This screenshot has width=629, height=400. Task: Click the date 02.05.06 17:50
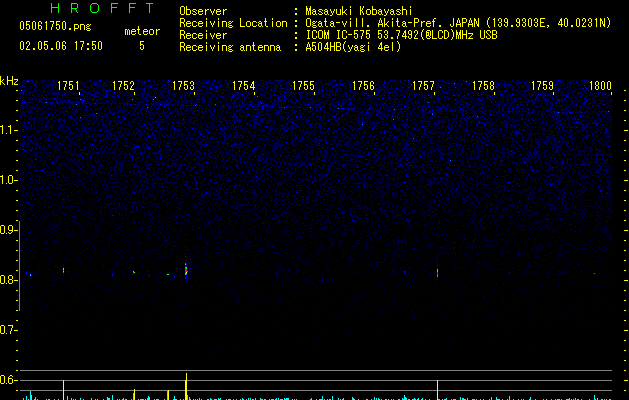(x=61, y=46)
